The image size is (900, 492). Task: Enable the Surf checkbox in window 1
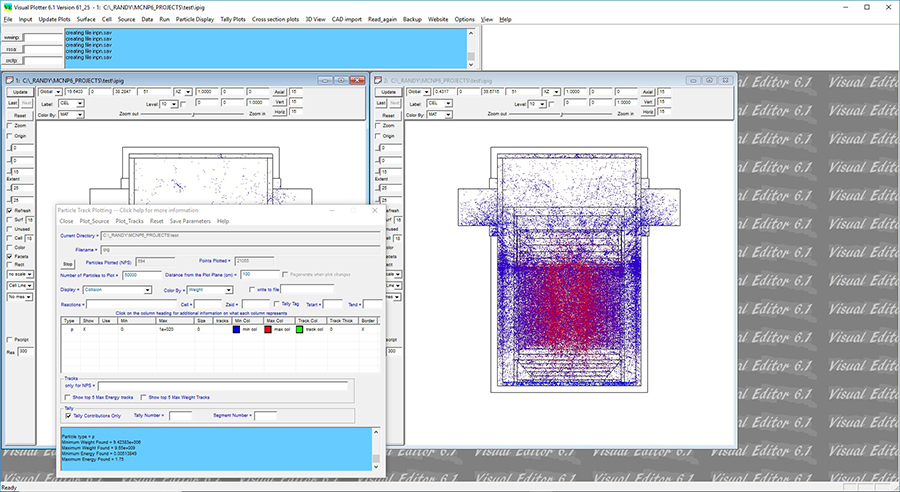9,220
